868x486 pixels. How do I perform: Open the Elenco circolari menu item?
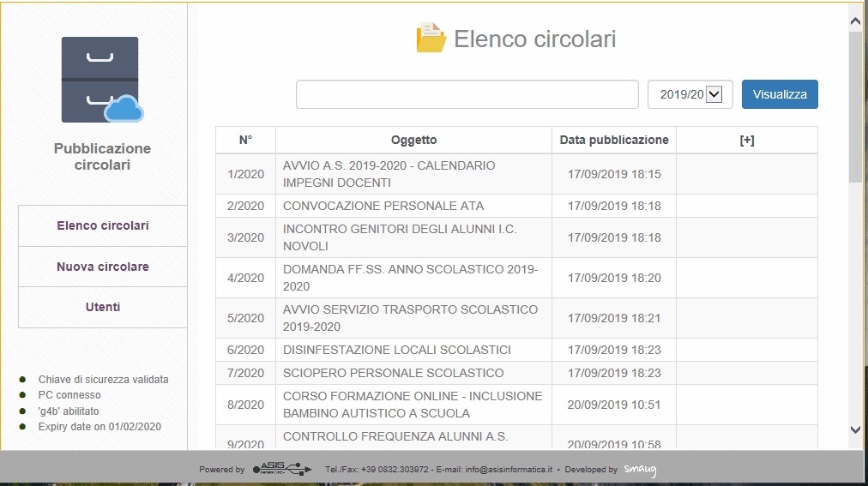pyautogui.click(x=102, y=225)
